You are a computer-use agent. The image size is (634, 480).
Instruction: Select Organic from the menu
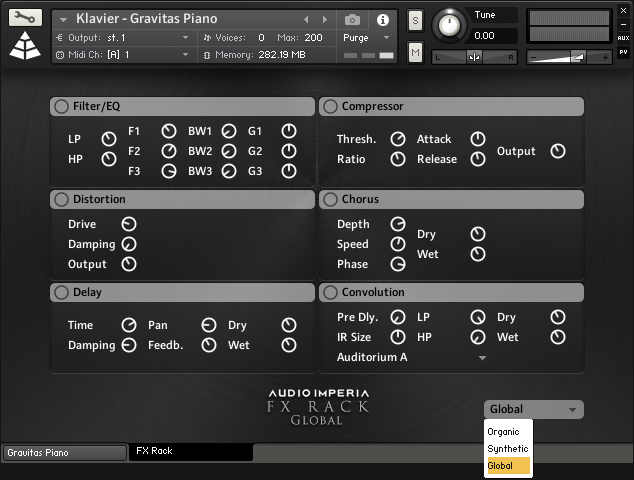508,432
